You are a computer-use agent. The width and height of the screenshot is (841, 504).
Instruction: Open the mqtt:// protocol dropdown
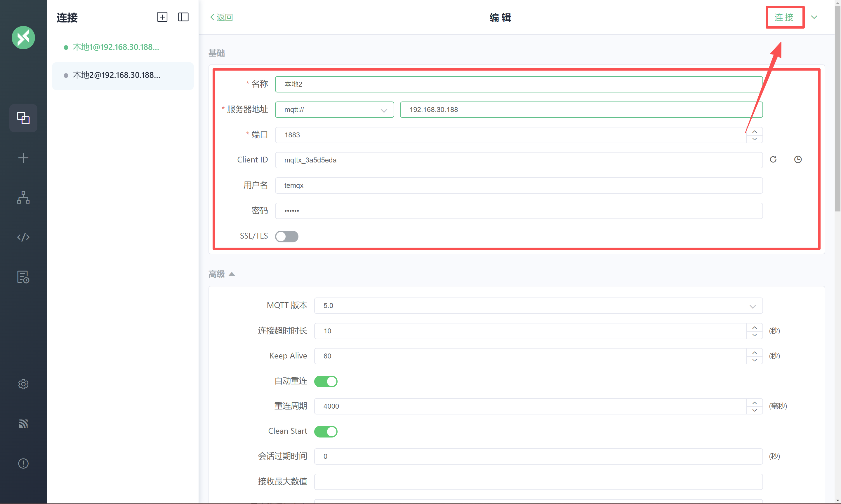tap(334, 110)
